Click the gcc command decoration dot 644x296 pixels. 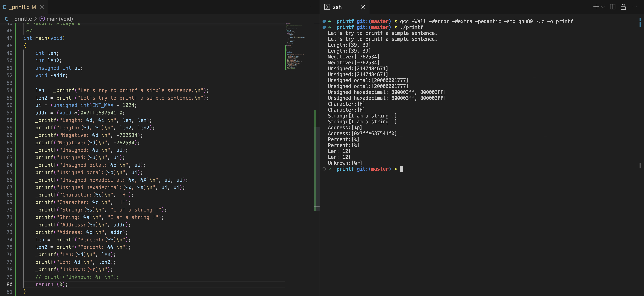click(324, 21)
